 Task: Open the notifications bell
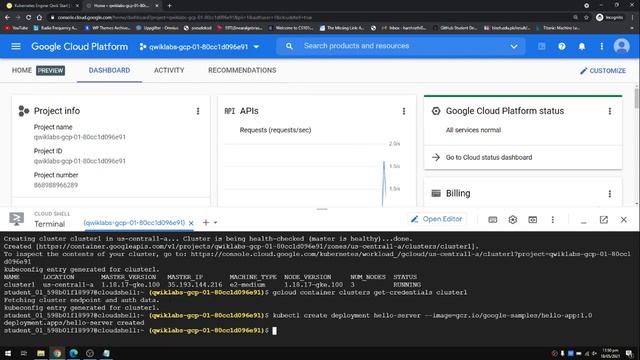[x=582, y=47]
